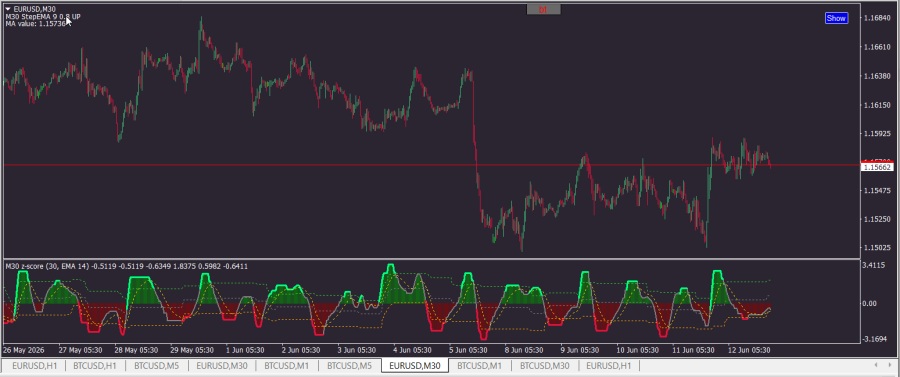Click the M30 StepEMA 9 0.8 UP label
The image size is (900, 377).
[x=43, y=17]
